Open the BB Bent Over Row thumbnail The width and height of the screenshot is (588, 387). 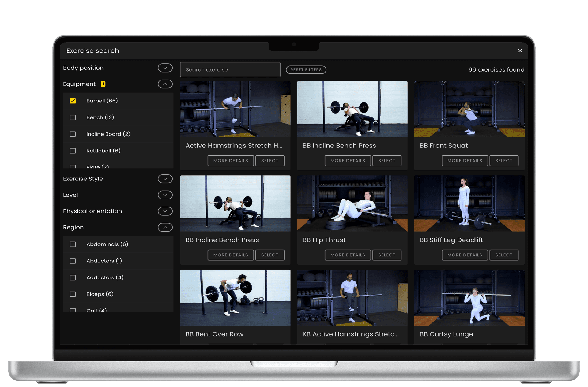pos(235,297)
